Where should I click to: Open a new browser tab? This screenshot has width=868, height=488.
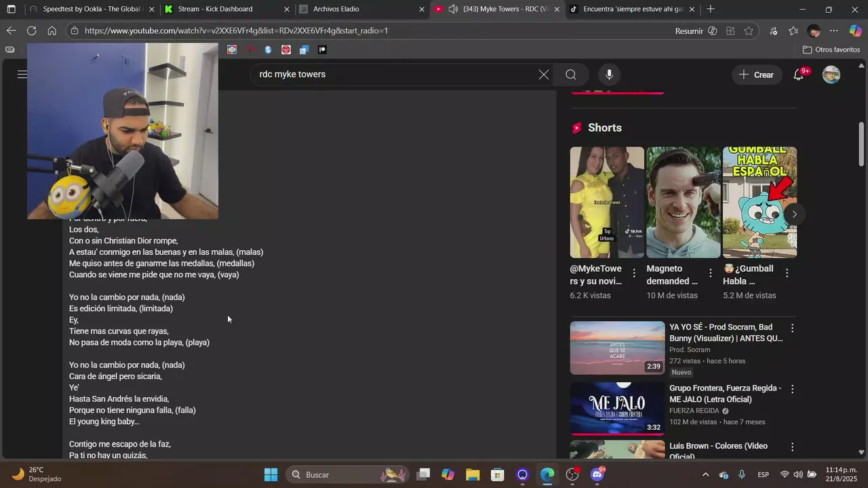pyautogui.click(x=710, y=9)
